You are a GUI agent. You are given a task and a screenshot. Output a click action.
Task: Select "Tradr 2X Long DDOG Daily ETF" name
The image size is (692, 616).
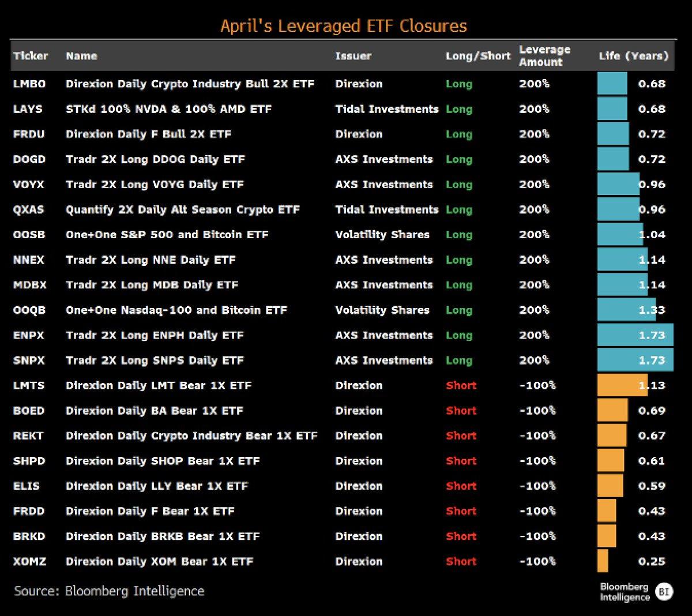point(155,159)
